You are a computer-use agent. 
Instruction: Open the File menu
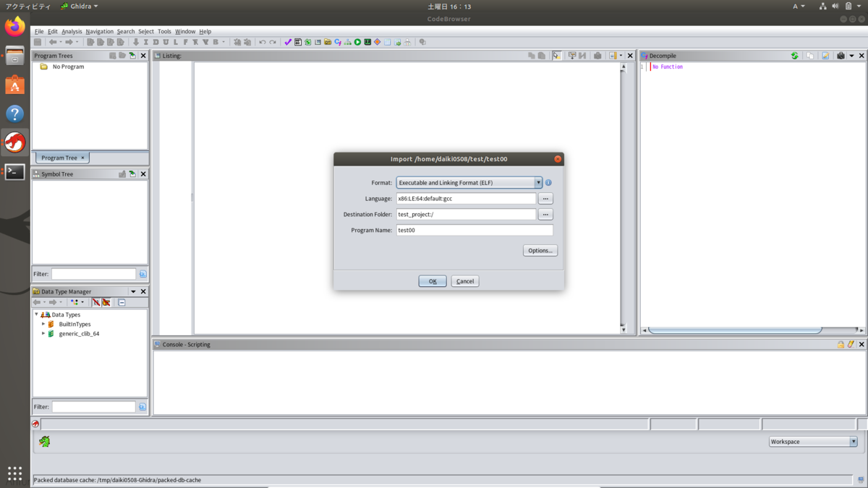click(39, 32)
